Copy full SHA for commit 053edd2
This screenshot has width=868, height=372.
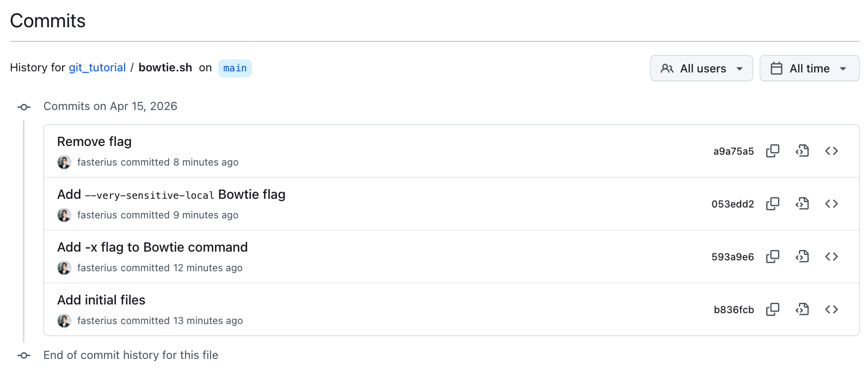click(x=773, y=204)
